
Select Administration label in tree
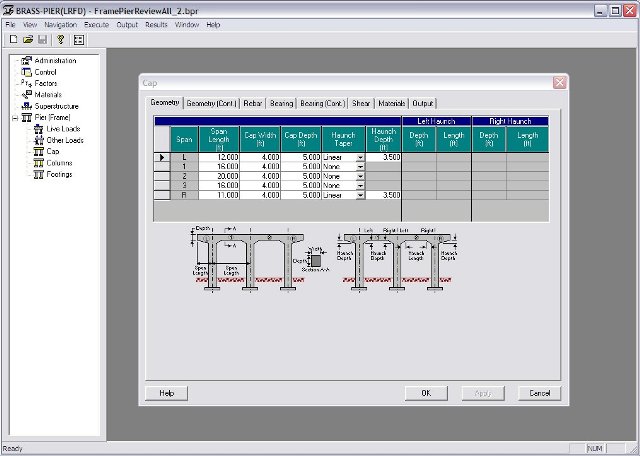(55, 61)
